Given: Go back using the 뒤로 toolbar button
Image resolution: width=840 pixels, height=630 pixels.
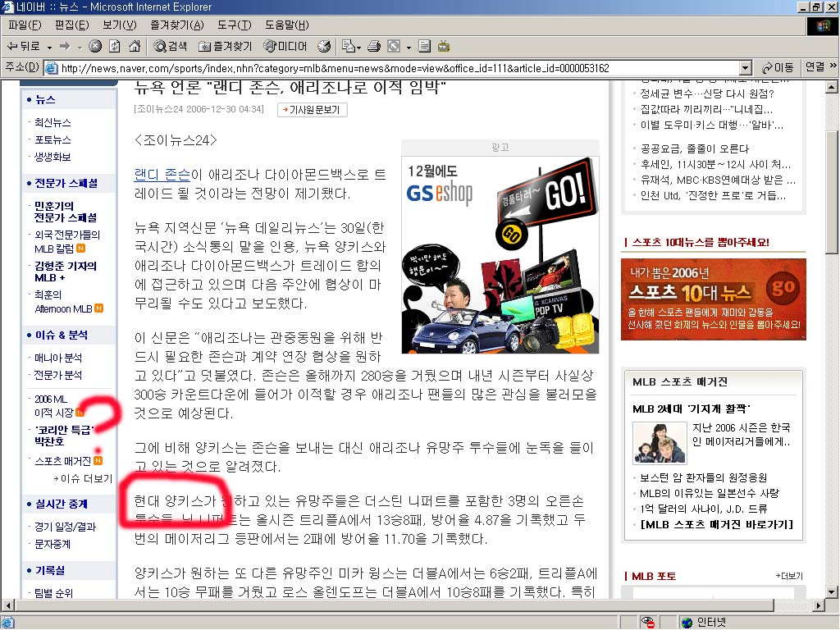Looking at the screenshot, I should tap(23, 47).
